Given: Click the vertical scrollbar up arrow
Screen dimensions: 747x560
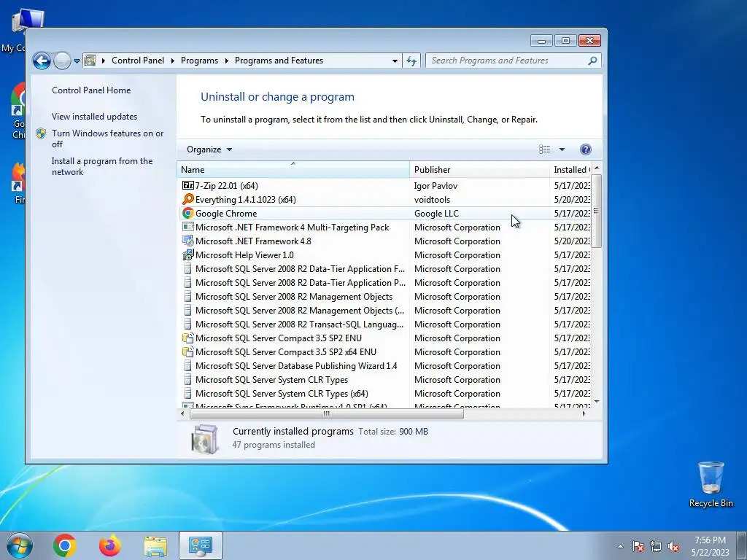Looking at the screenshot, I should point(597,168).
